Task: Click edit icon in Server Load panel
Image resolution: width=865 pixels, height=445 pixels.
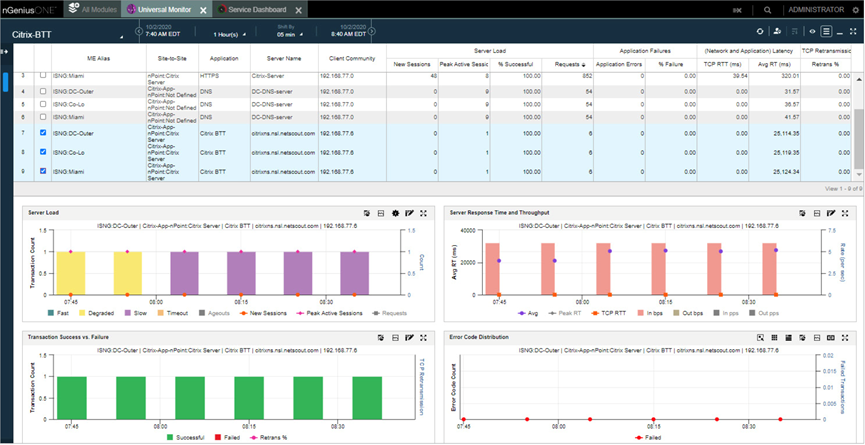Action: tap(409, 213)
